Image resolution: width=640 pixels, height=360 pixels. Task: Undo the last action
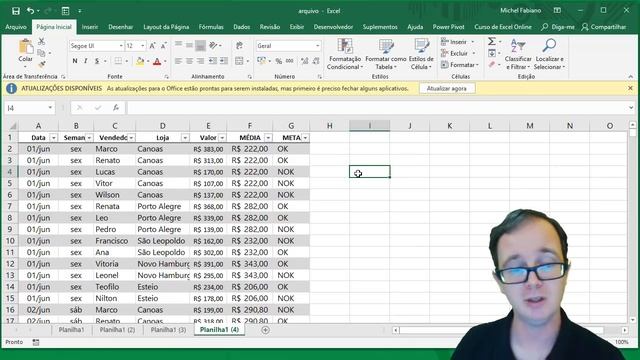click(x=30, y=11)
